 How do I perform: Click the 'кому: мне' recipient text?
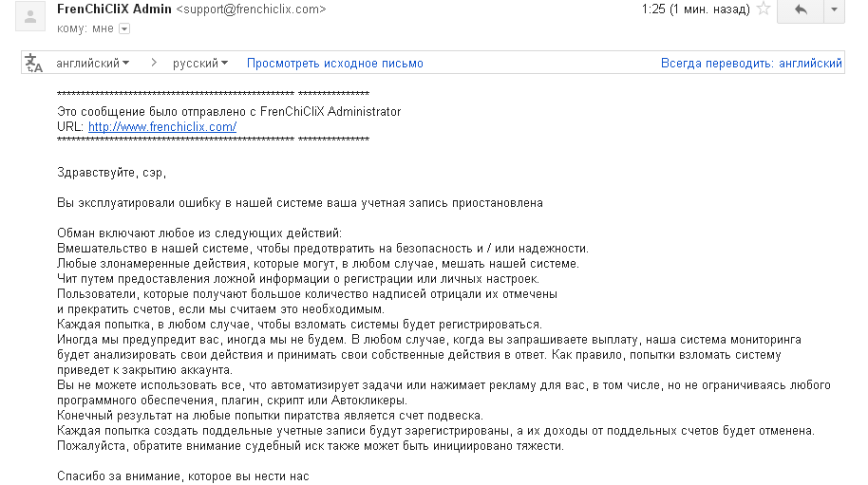85,28
